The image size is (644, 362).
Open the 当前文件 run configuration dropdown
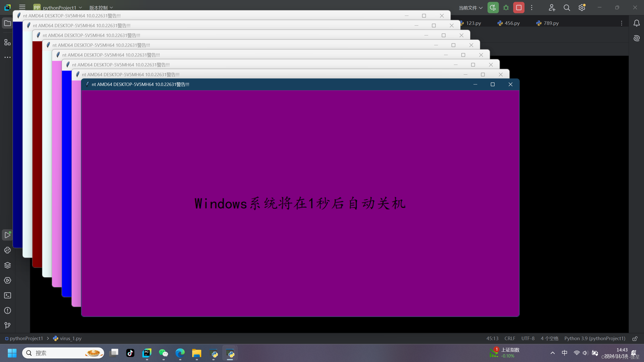point(470,8)
